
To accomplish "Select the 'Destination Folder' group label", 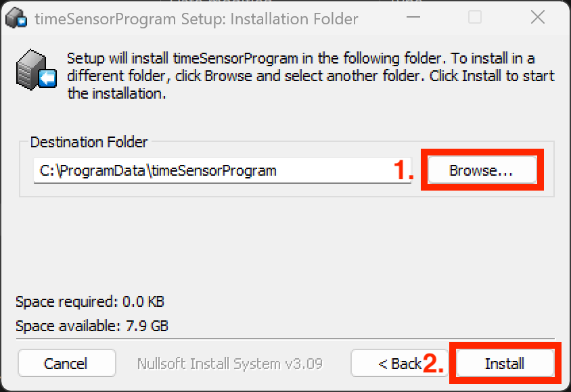I will pyautogui.click(x=89, y=143).
